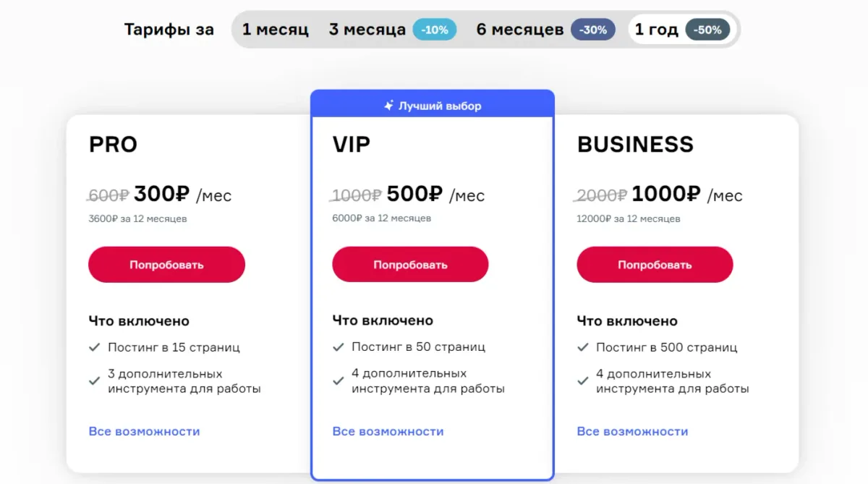Click Попробовать under the BUSINESS plan
Screen dimensions: 868x484
pyautogui.click(x=655, y=264)
